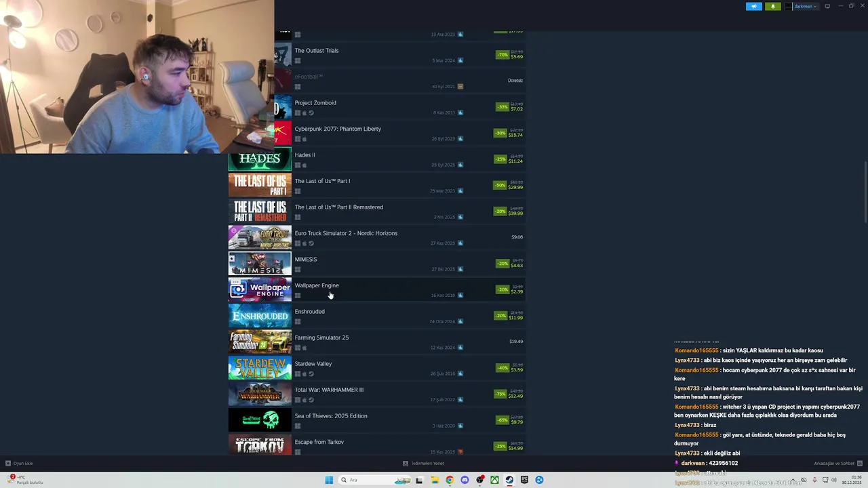
Task: Open the Enshrouded game thumbnail
Action: tap(260, 316)
